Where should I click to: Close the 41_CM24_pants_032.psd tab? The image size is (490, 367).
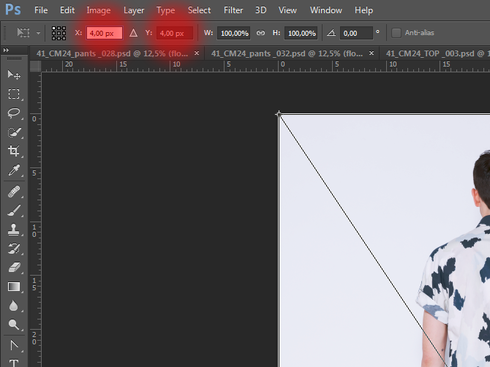[371, 53]
